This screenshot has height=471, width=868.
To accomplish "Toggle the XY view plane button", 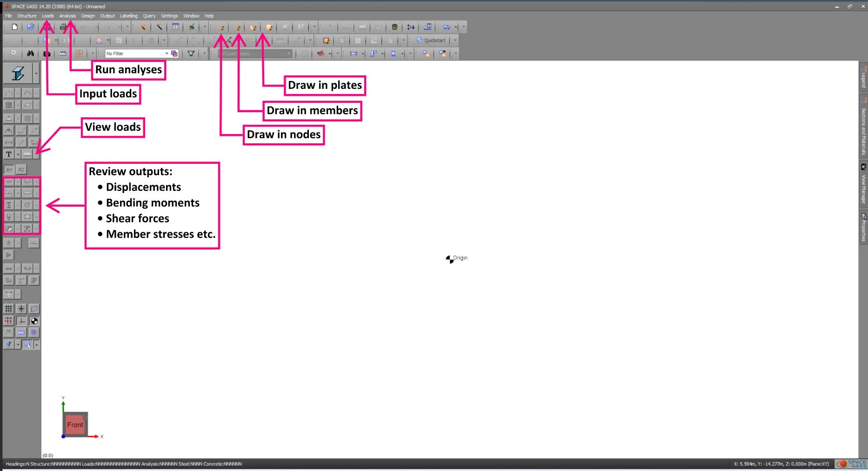I will coord(9,169).
